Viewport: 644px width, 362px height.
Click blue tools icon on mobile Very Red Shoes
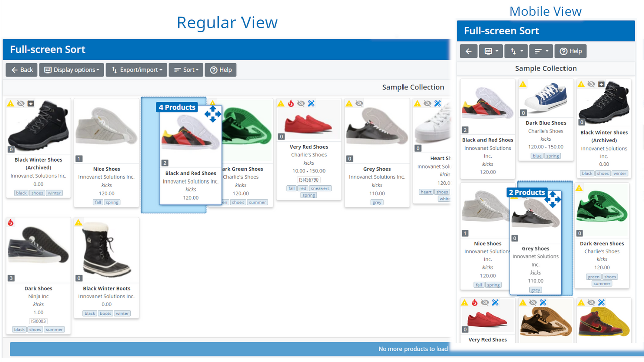[495, 303]
